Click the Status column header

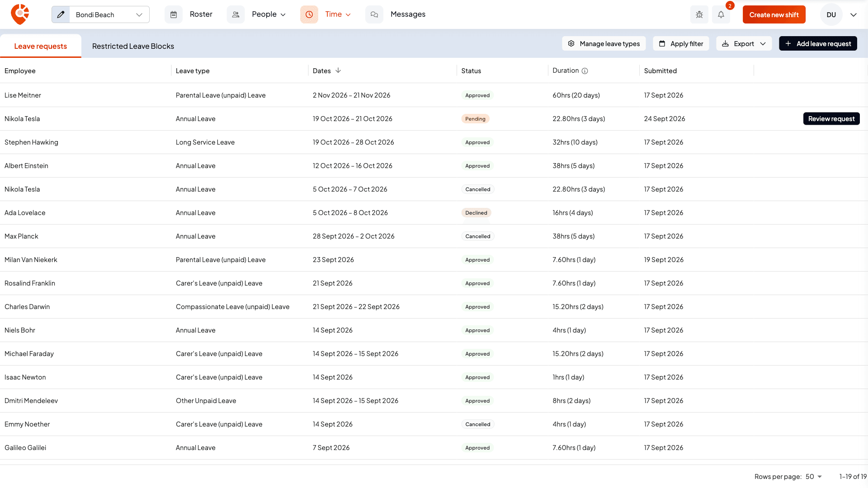click(471, 71)
